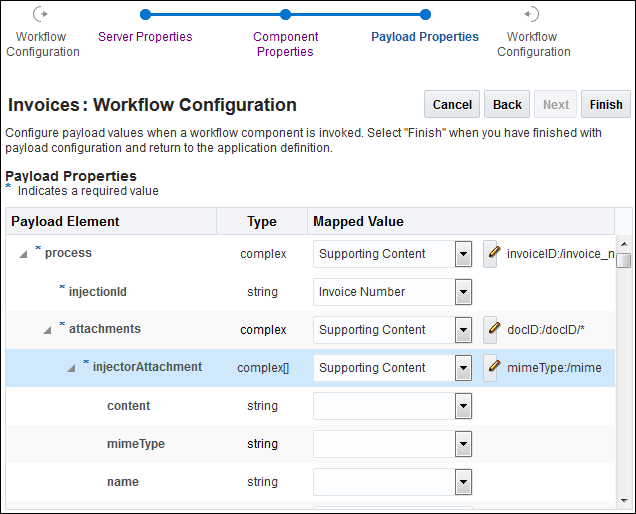Go to Server Properties step
The image size is (636, 514).
pyautogui.click(x=145, y=37)
